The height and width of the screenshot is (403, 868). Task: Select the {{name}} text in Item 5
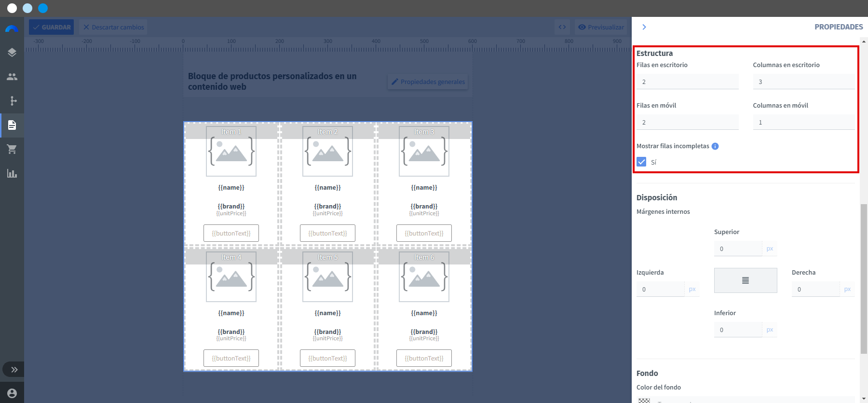327,313
